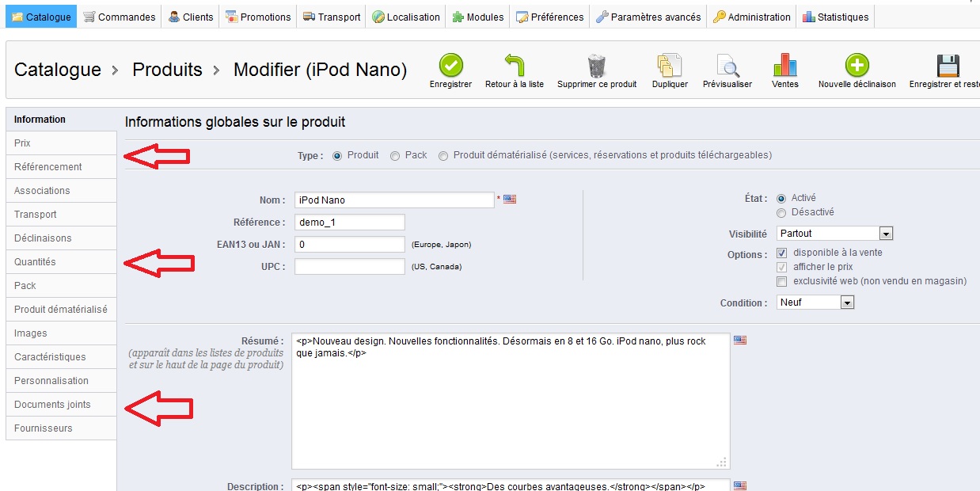Open the Promotions menu
980x491 pixels.
tap(258, 17)
